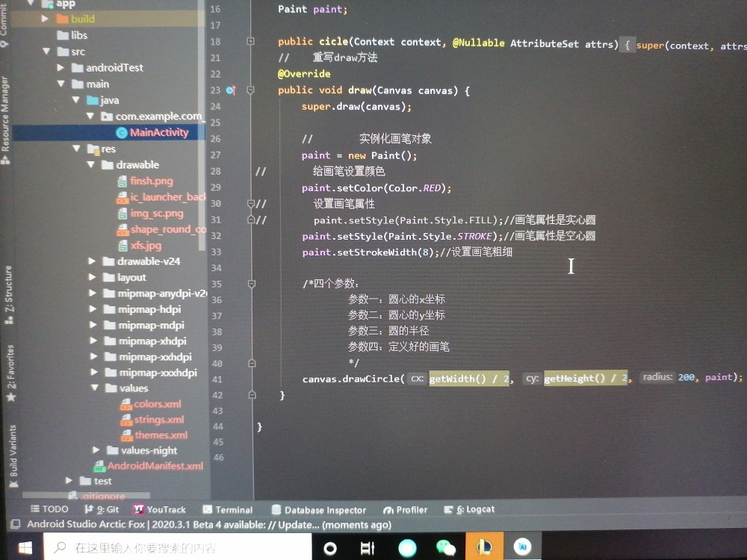Expand the androidTest folder
This screenshot has width=747, height=560.
[x=61, y=68]
